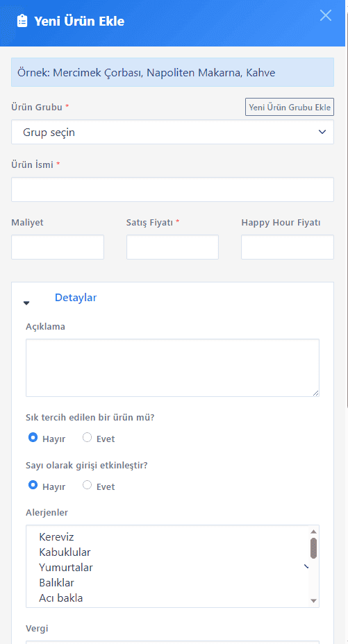Click the Açıklama textarea resize handle
The height and width of the screenshot is (644, 348).
point(315,393)
